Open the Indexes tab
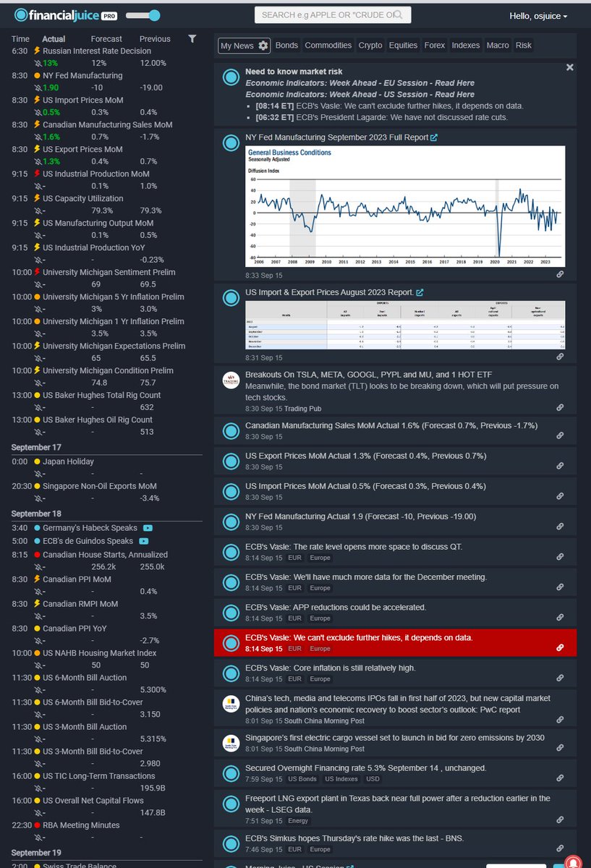Image resolution: width=591 pixels, height=868 pixels. pos(466,45)
